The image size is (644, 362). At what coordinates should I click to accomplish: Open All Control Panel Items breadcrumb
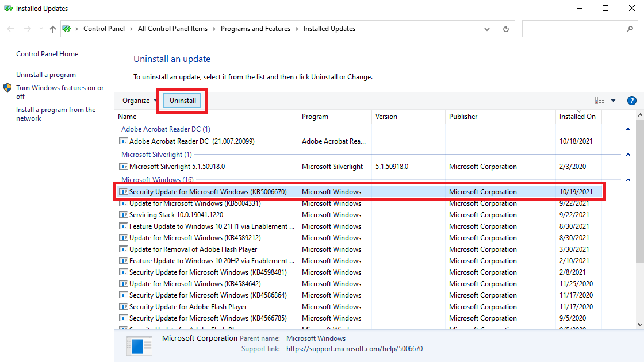(172, 29)
